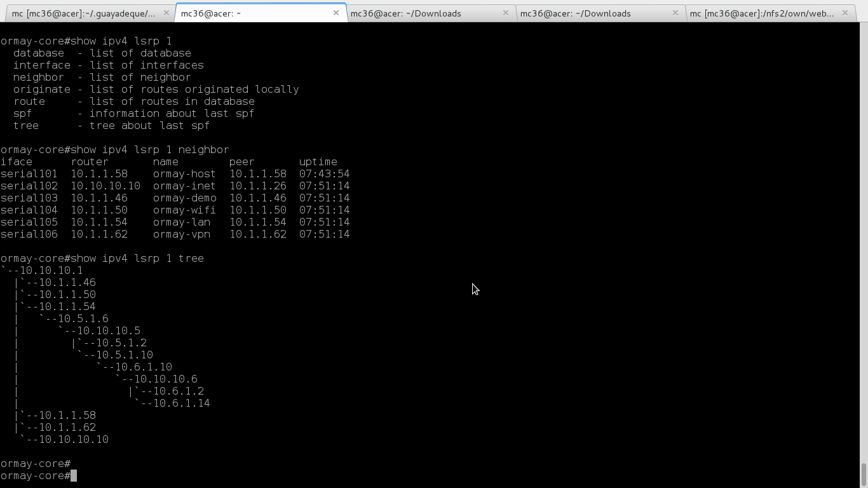The width and height of the screenshot is (868, 488).
Task: Click the ormay-vpn neighbor name
Action: [x=181, y=234]
